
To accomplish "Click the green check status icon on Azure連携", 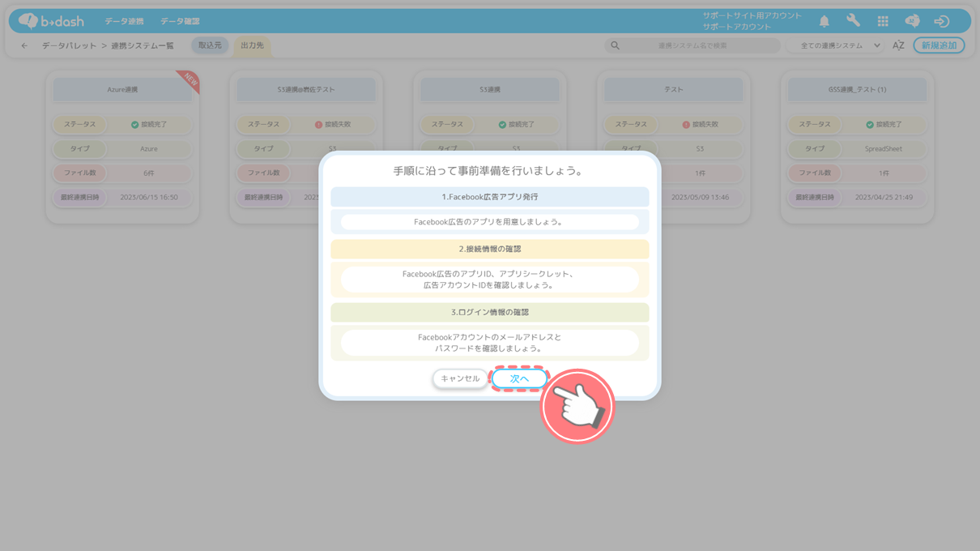I will [x=134, y=125].
